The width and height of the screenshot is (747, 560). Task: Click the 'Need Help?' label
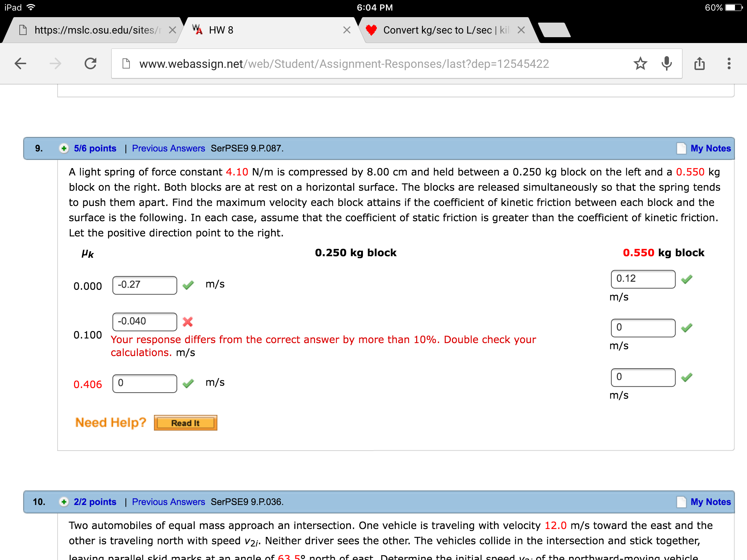[x=111, y=423]
